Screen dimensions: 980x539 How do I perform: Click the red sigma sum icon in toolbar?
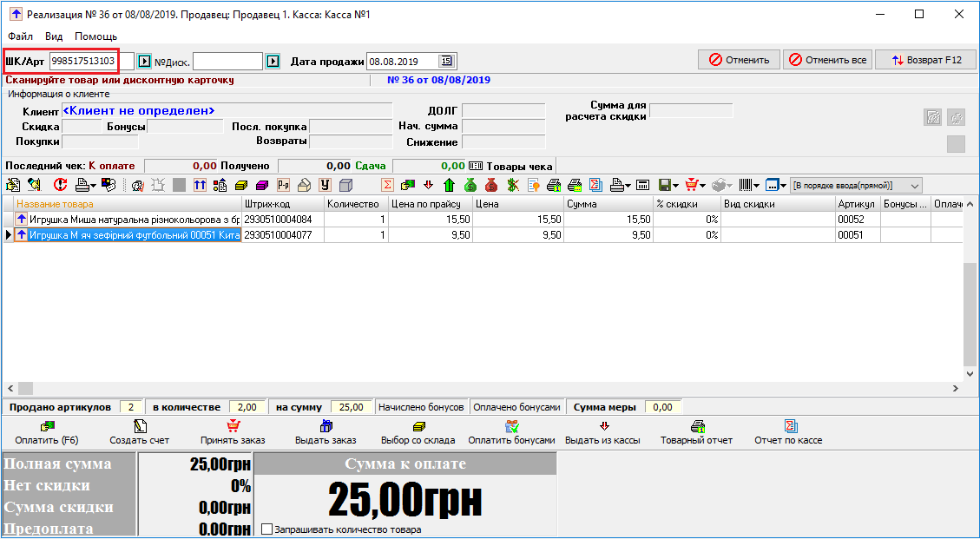coord(387,185)
